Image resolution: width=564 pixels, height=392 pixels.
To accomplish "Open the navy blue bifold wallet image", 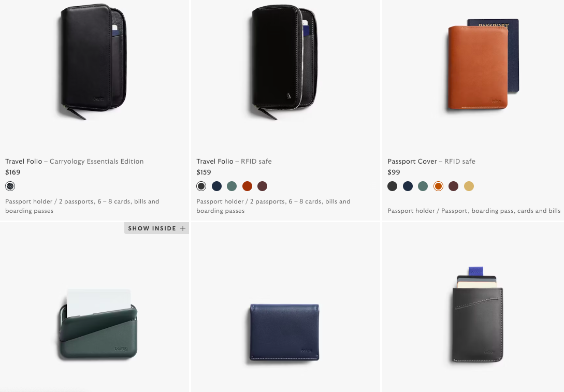I will tap(284, 332).
